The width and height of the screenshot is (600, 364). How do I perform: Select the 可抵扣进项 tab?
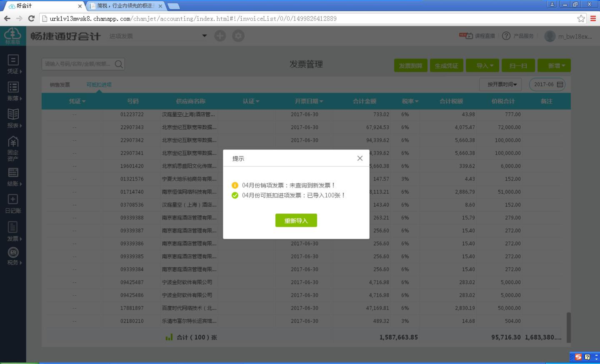point(99,84)
